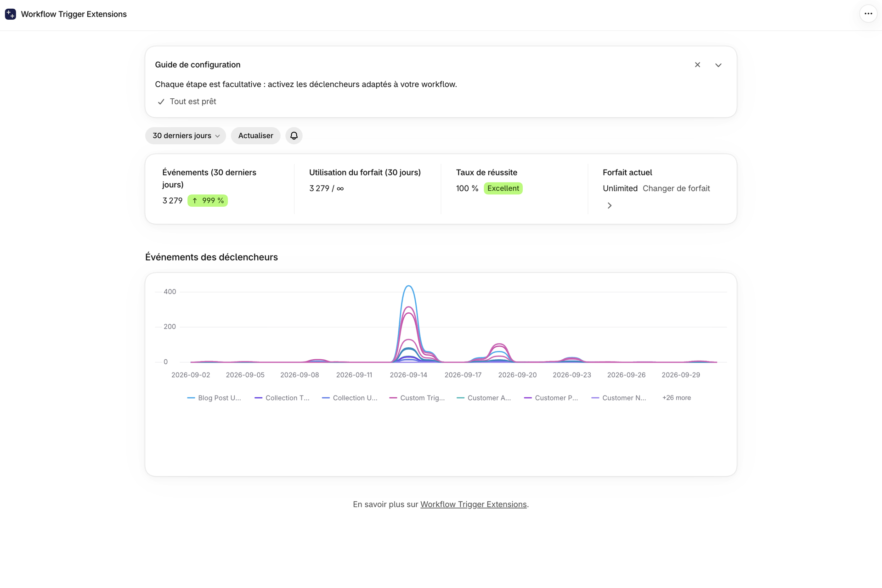The width and height of the screenshot is (882, 588).
Task: Click the 2026-09-14 peak in the chart
Action: pyautogui.click(x=408, y=287)
